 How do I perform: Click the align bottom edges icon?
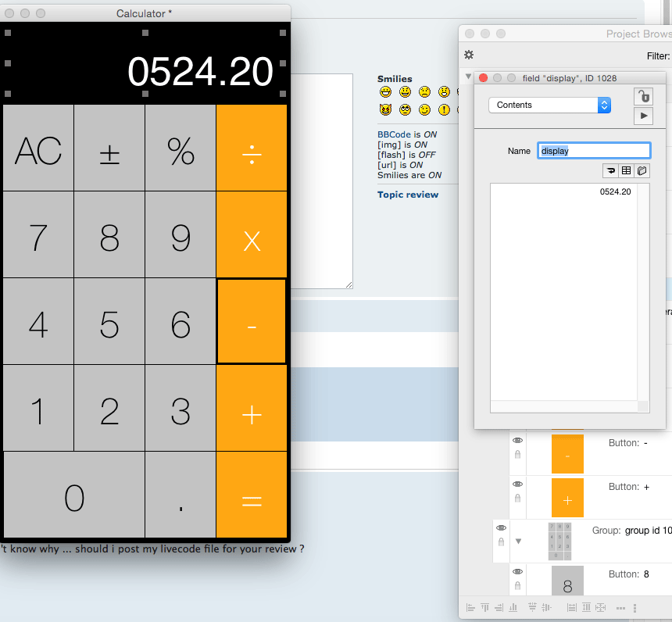pyautogui.click(x=513, y=607)
